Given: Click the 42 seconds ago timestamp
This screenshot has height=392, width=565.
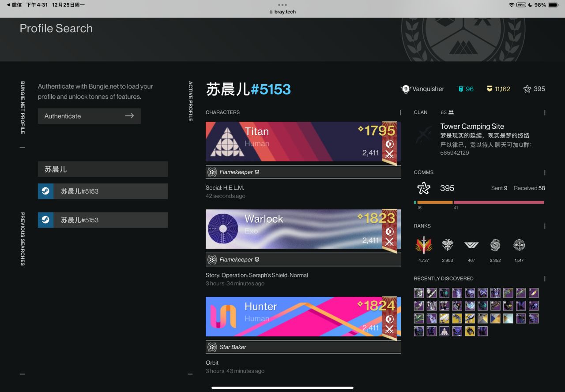Looking at the screenshot, I should 226,196.
